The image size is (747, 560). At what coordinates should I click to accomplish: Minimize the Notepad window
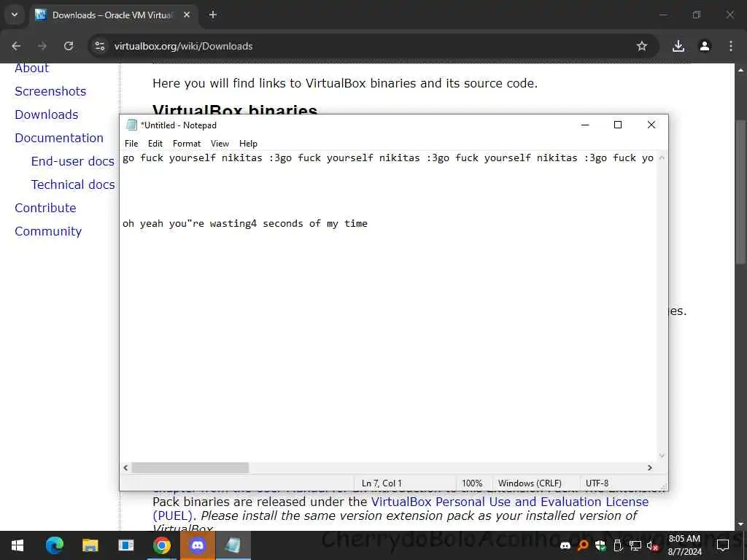[x=585, y=125]
